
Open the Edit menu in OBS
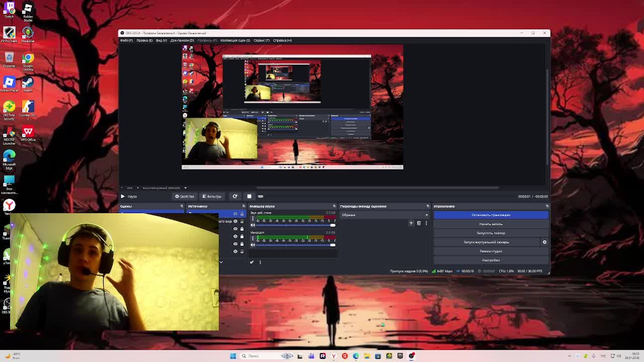pyautogui.click(x=144, y=40)
